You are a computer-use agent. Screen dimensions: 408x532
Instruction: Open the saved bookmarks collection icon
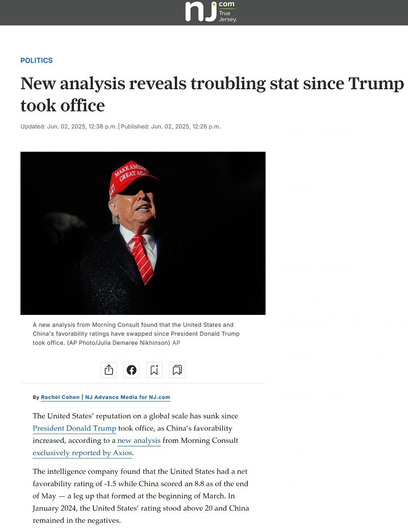pos(177,370)
